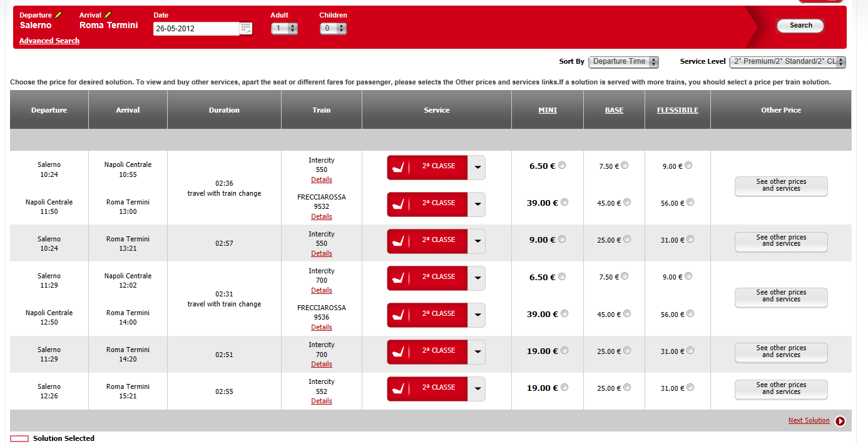The width and height of the screenshot is (868, 444).
Task: Select MINI 6.50 € for Intercity 550 arriving 10:55
Action: pos(562,166)
